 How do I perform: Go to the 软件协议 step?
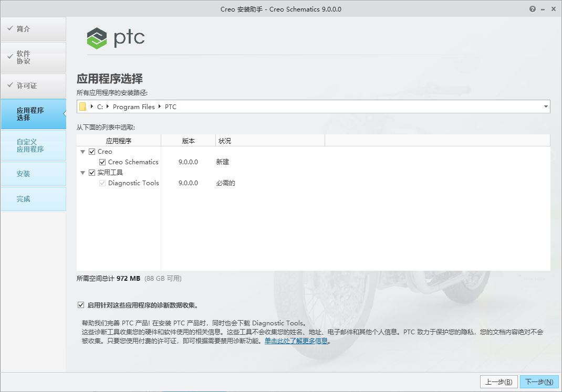(33, 57)
